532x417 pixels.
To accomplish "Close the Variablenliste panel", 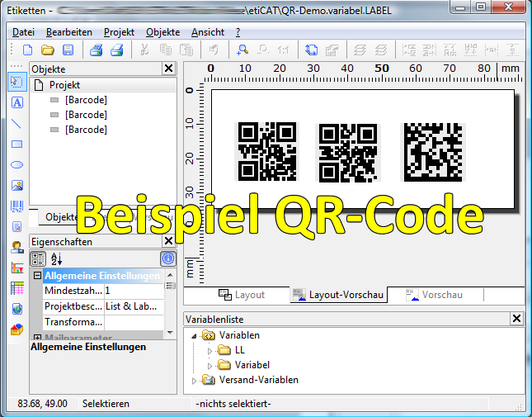I will pyautogui.click(x=516, y=319).
